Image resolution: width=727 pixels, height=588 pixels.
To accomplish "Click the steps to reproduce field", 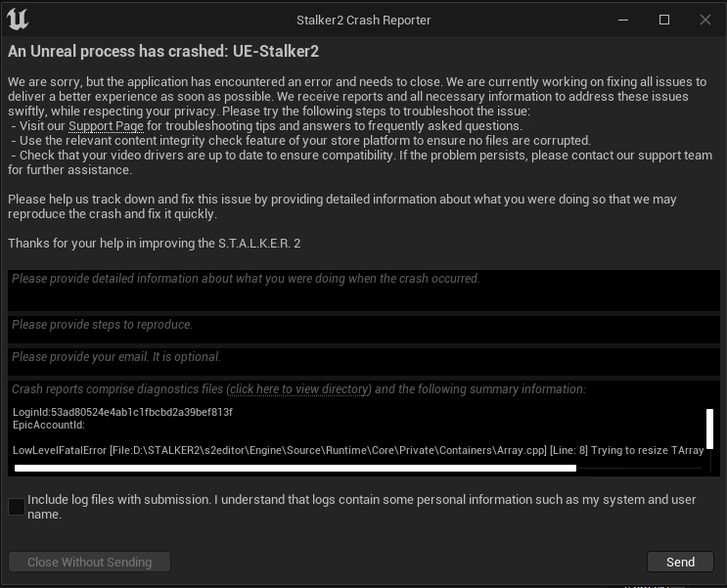I will click(x=362, y=329).
